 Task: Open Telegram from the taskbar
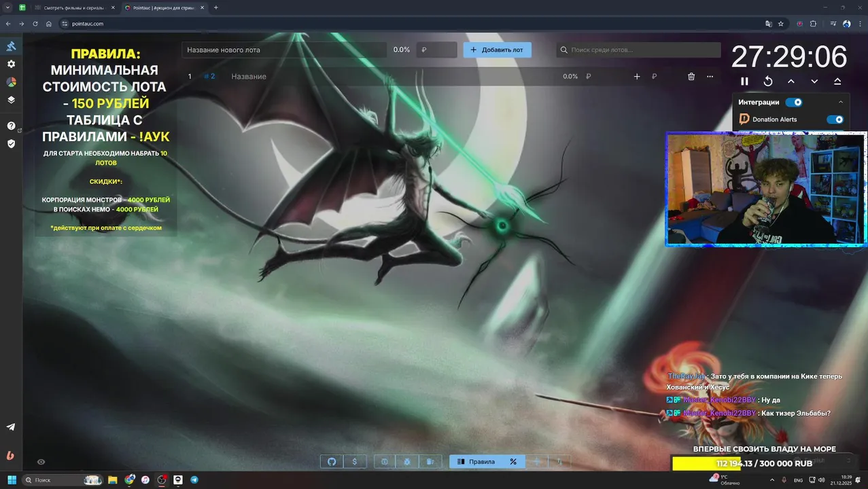pos(194,479)
